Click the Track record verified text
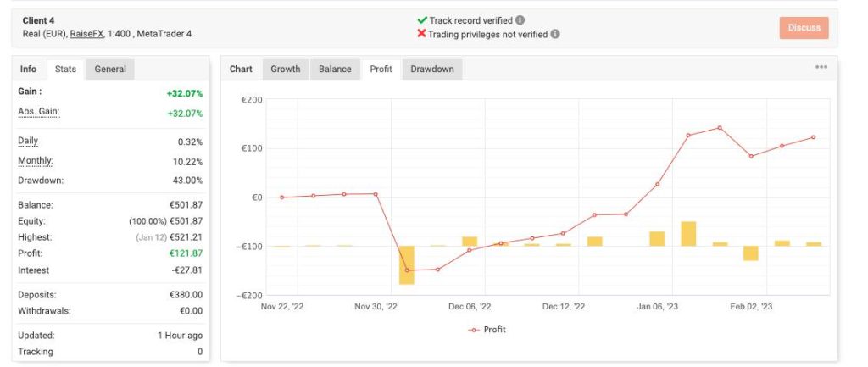 tap(471, 20)
